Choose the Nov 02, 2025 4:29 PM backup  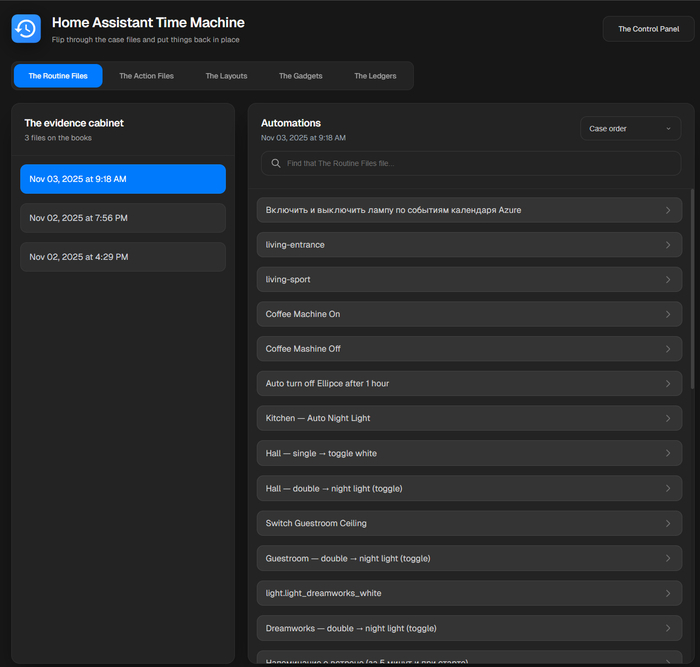[x=123, y=257]
